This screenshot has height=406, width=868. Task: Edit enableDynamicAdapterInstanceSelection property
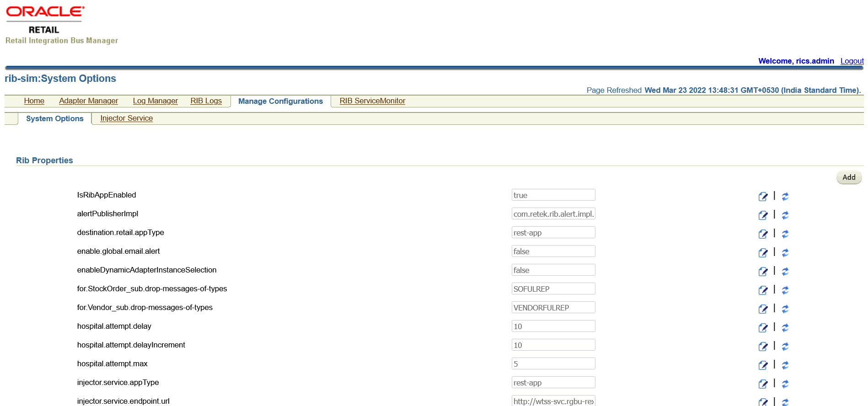click(763, 272)
